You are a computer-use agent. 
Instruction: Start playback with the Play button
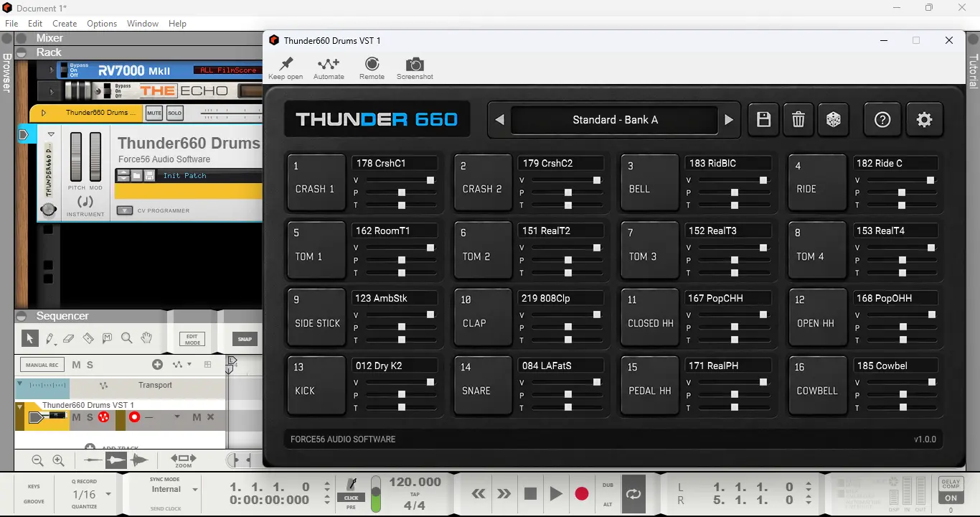click(556, 493)
